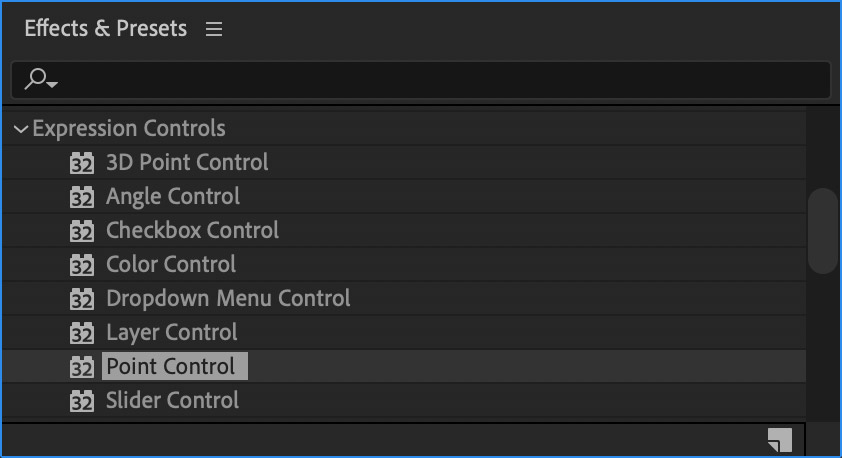Select the 3D Point Control effect

(x=187, y=162)
